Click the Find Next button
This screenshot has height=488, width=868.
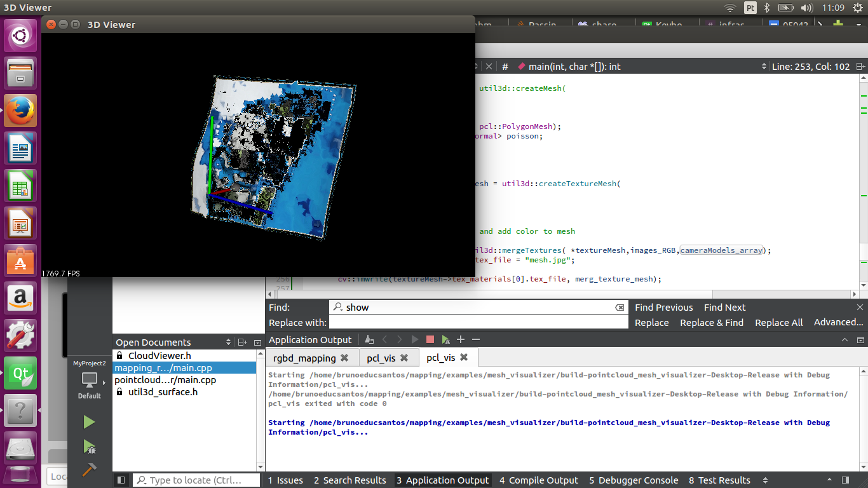pyautogui.click(x=724, y=308)
